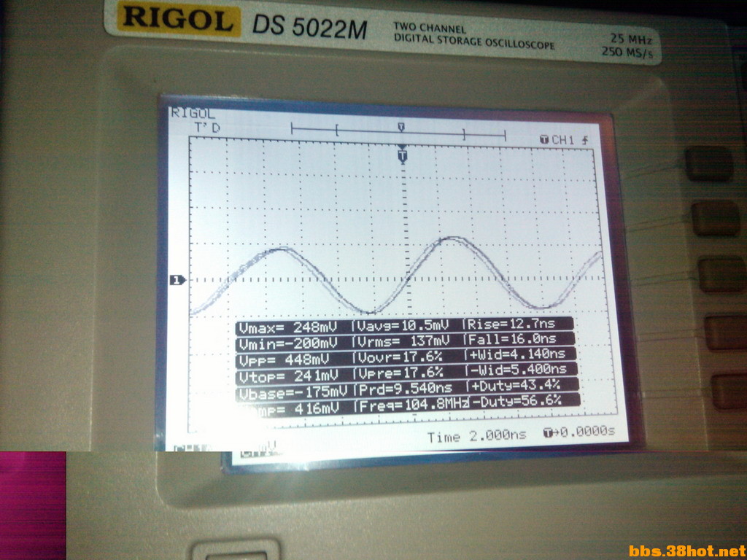Select the TWO CHANNEL DIGITAL STORAGE OSCILLOSCOPE text
The height and width of the screenshot is (560, 747).
point(474,35)
